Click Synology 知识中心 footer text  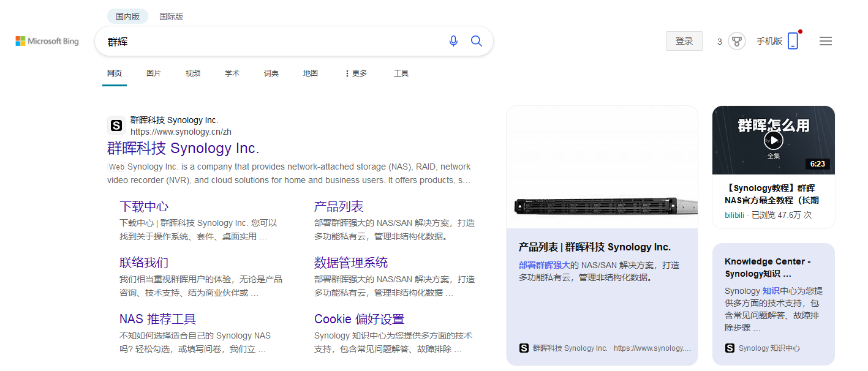pos(769,348)
